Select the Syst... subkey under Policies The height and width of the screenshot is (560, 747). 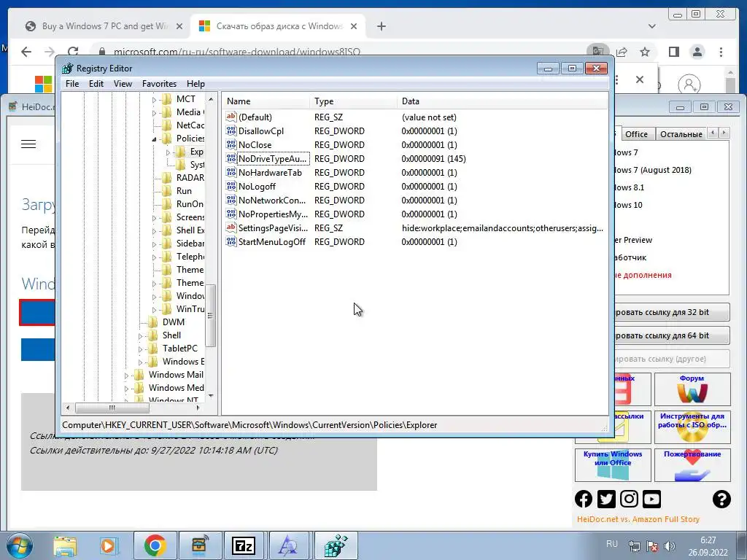pyautogui.click(x=197, y=164)
